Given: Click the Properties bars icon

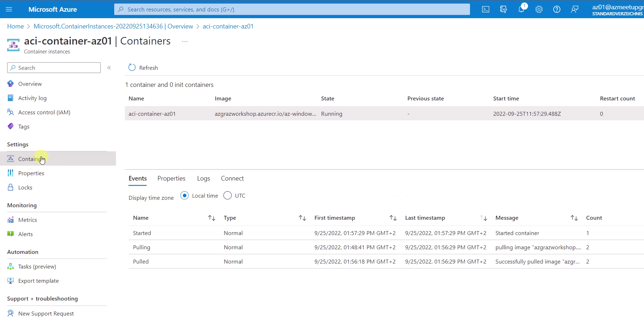Looking at the screenshot, I should [x=11, y=173].
